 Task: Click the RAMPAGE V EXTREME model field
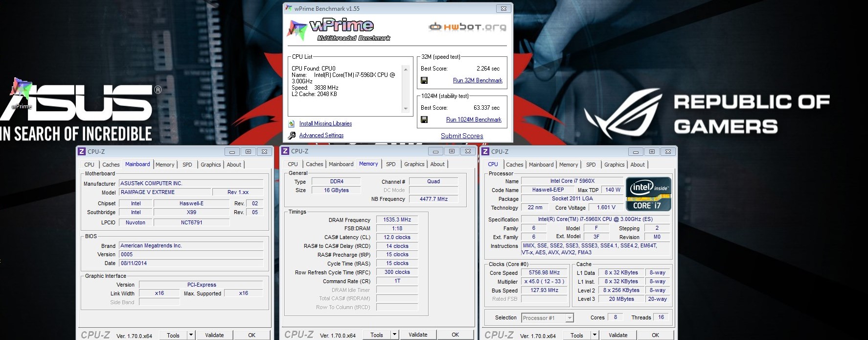(165, 192)
